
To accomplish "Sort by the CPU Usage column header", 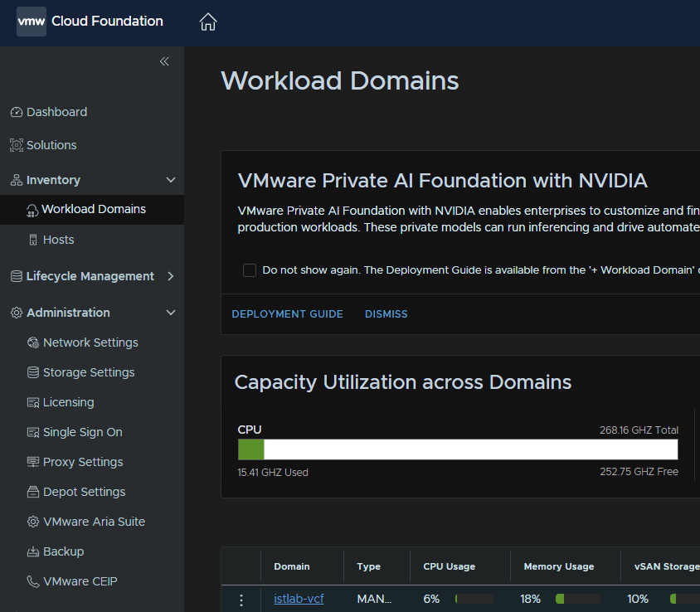I will tap(449, 566).
